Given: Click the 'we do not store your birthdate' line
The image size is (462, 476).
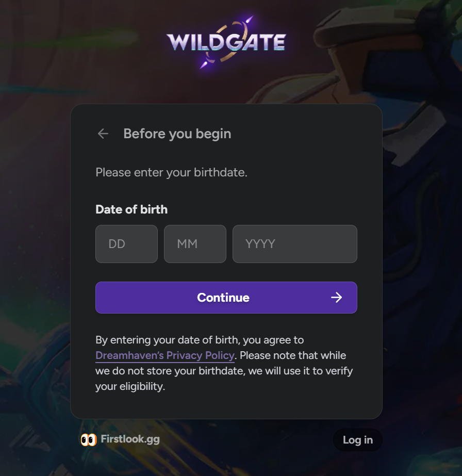Looking at the screenshot, I should pos(224,371).
